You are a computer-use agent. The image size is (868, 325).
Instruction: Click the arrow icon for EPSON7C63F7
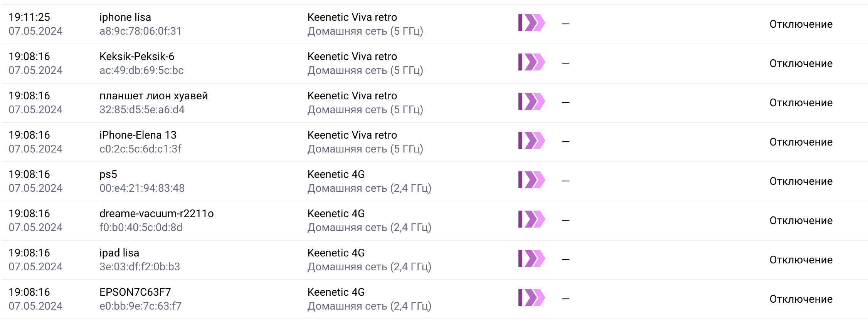(532, 298)
